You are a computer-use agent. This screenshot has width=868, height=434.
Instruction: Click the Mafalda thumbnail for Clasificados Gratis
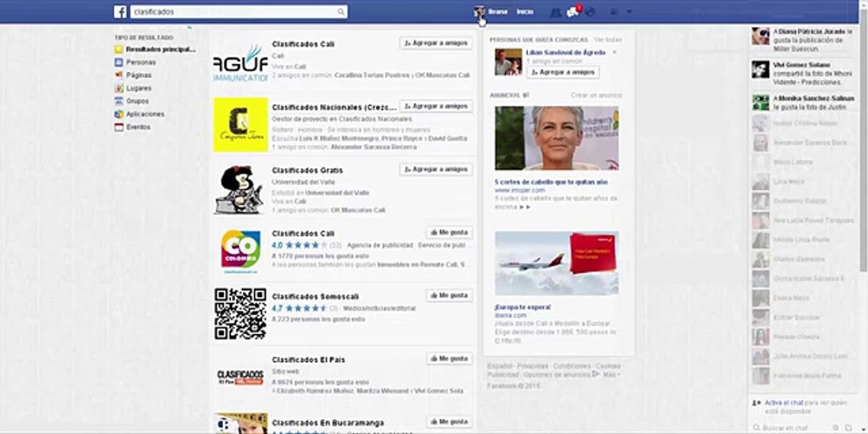(241, 188)
